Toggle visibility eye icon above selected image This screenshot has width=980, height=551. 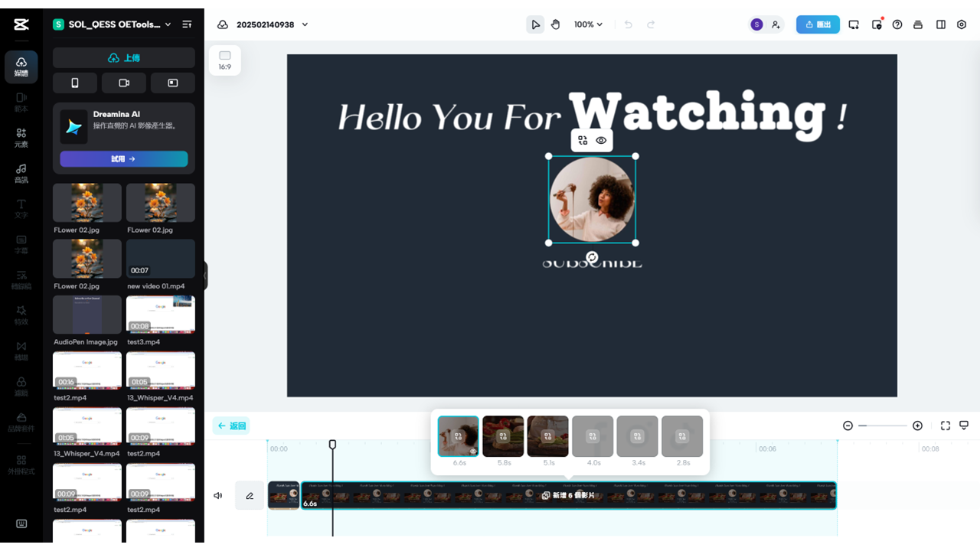coord(602,141)
